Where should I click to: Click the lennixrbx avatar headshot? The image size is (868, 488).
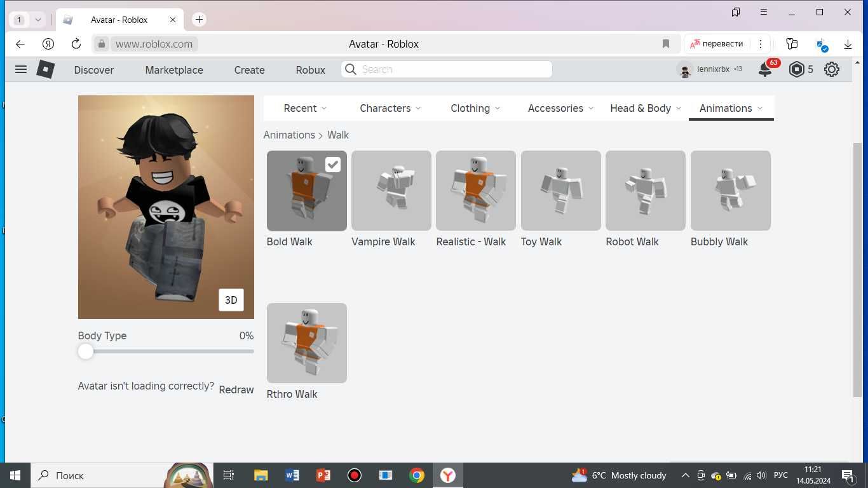coord(685,70)
